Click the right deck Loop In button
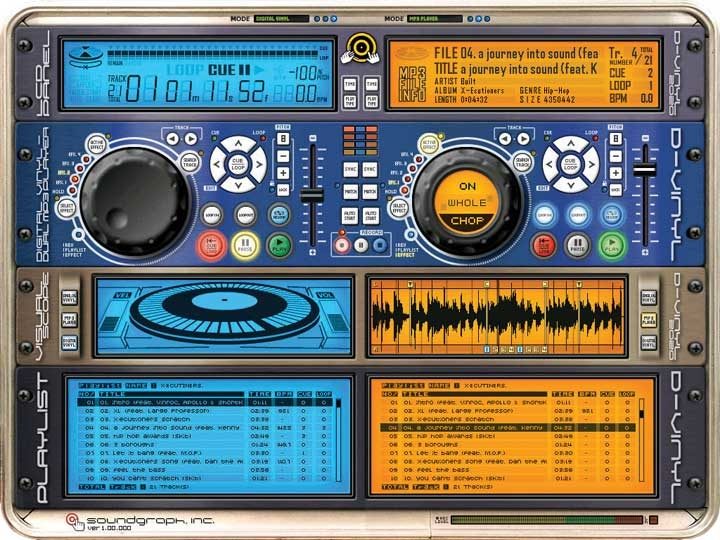This screenshot has height=540, width=720. click(x=545, y=214)
